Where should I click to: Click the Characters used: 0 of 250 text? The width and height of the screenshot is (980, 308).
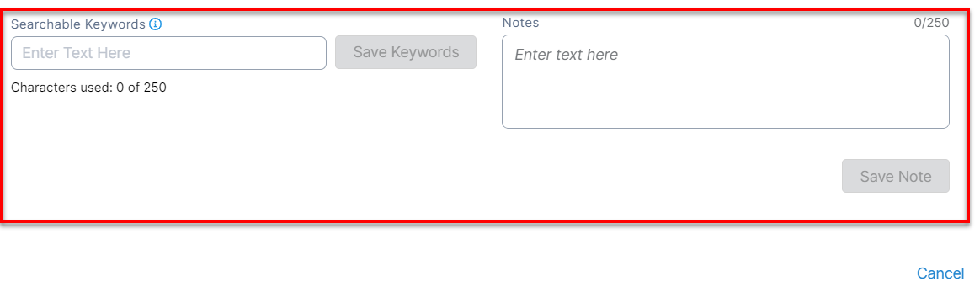[88, 88]
